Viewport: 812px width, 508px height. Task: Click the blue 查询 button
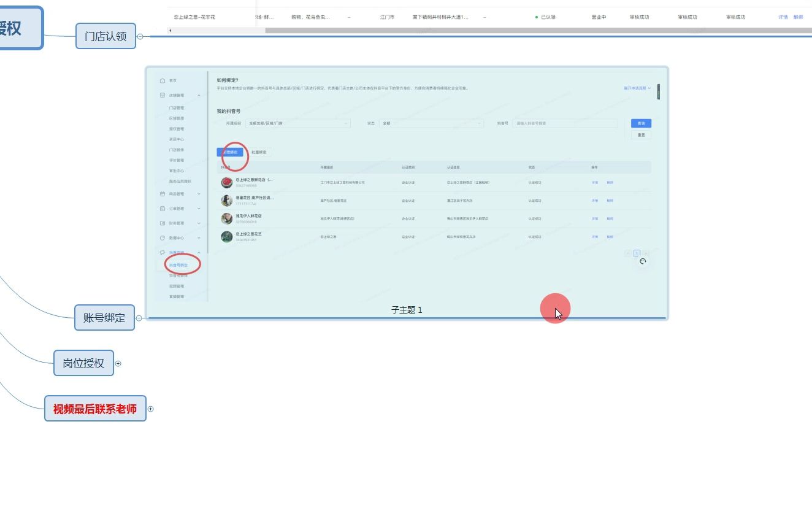click(641, 123)
